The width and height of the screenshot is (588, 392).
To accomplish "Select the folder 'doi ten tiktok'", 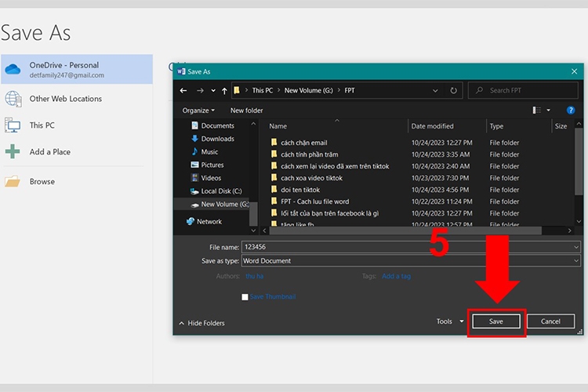I will point(300,190).
